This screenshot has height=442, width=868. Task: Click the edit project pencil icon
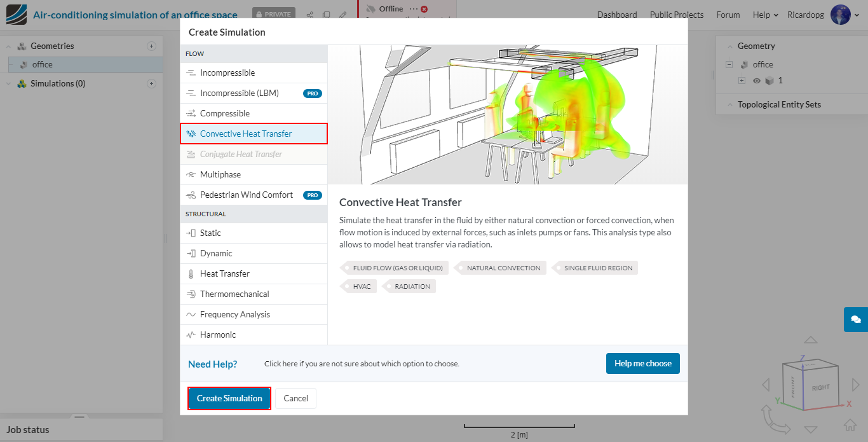click(342, 15)
